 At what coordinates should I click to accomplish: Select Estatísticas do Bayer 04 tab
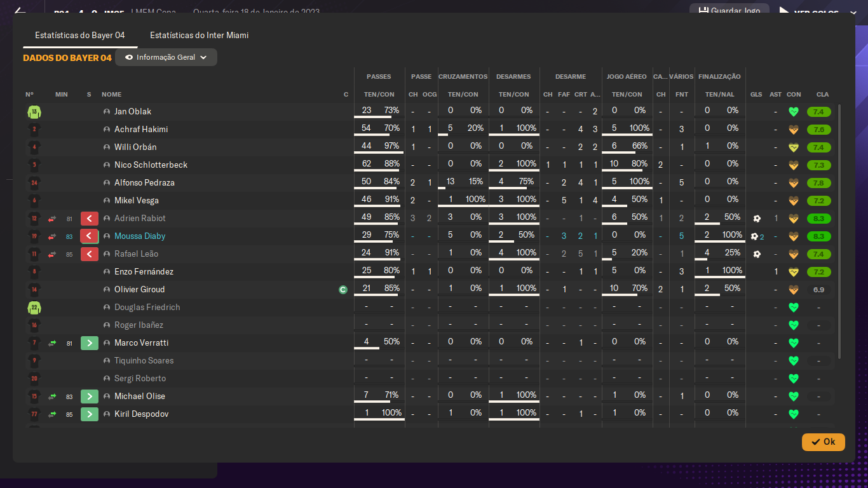point(80,35)
